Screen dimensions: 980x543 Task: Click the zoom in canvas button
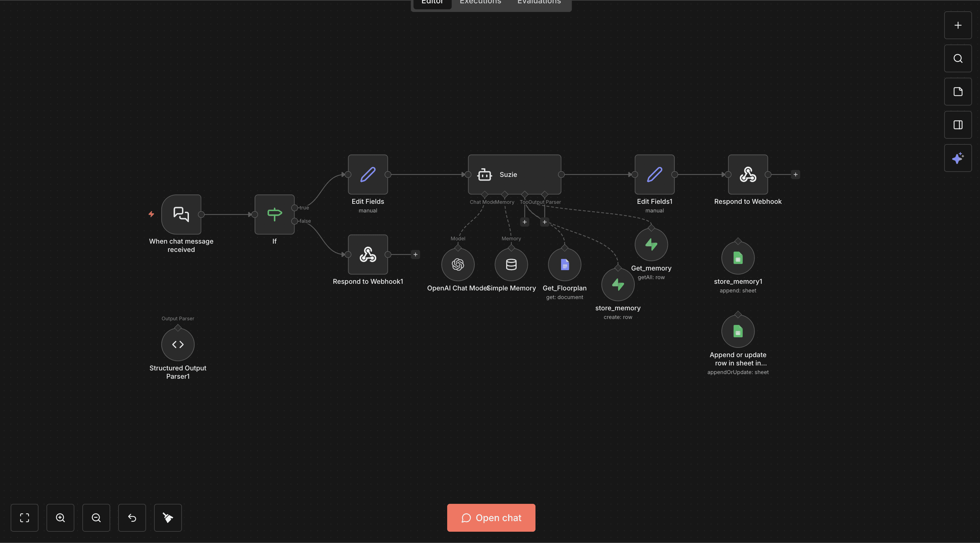tap(60, 517)
